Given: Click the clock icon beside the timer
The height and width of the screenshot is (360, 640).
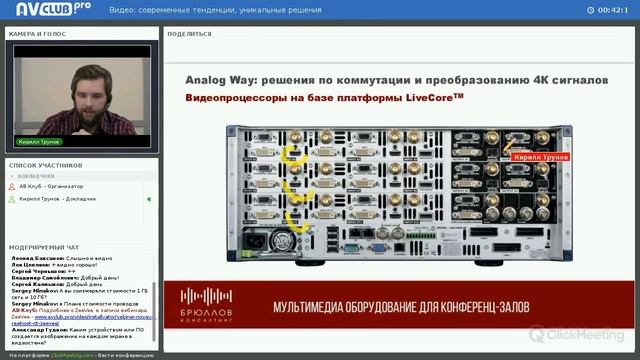Looking at the screenshot, I should click(x=590, y=10).
